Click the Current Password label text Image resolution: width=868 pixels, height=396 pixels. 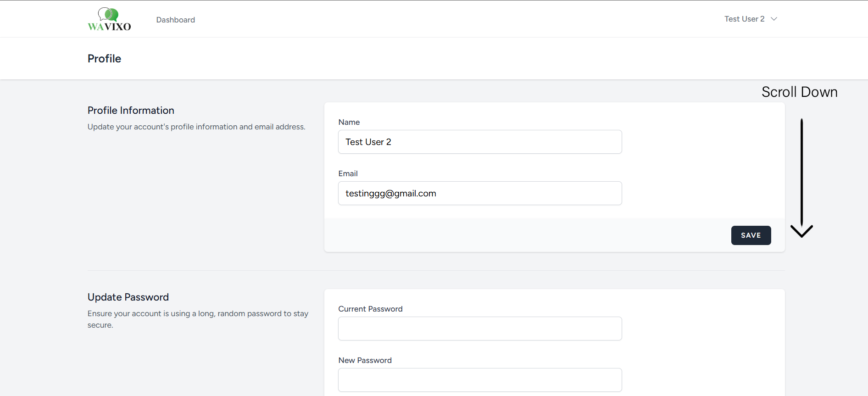370,309
